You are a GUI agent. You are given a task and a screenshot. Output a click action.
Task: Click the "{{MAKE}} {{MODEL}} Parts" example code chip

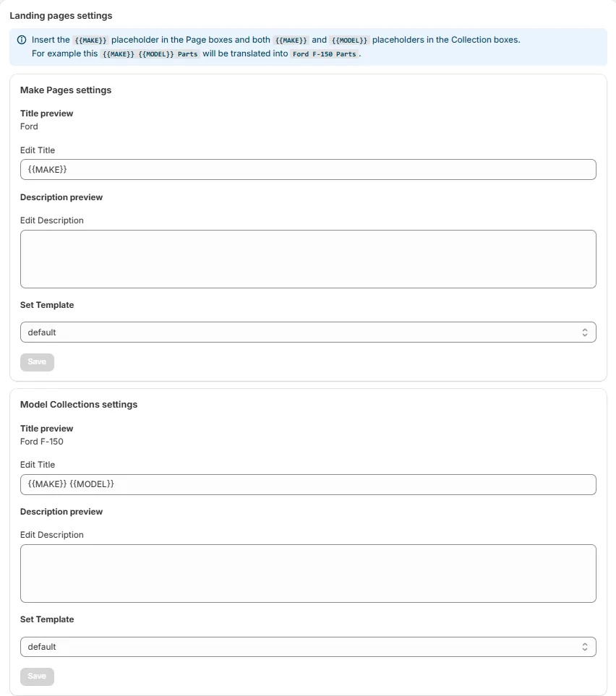pyautogui.click(x=150, y=54)
